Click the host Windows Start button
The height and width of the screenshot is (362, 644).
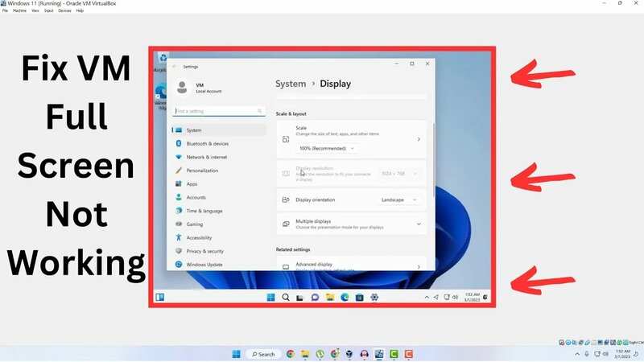(236, 354)
